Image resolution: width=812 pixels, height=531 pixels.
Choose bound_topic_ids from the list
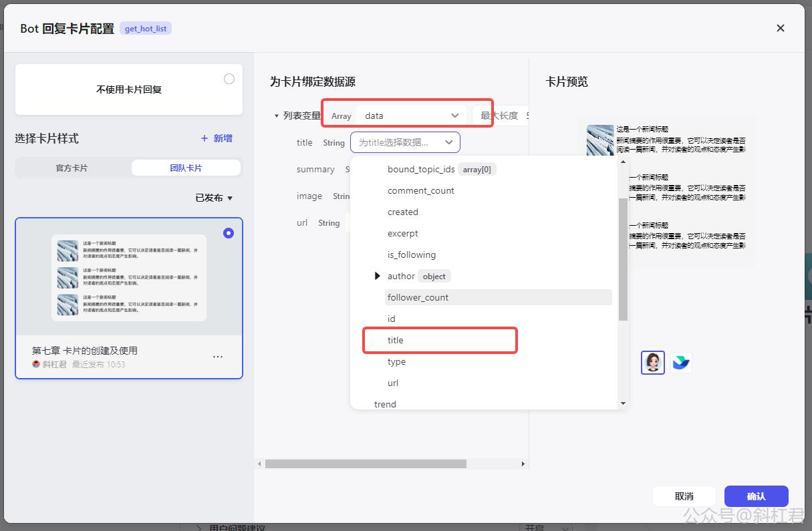tap(421, 169)
